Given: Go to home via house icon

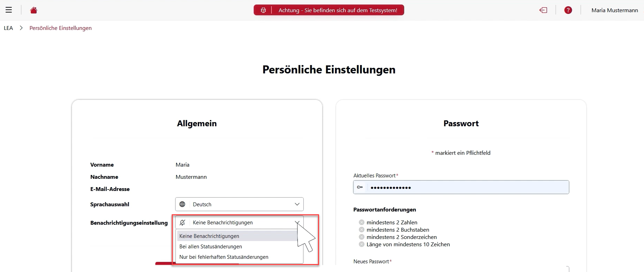Looking at the screenshot, I should tap(34, 10).
